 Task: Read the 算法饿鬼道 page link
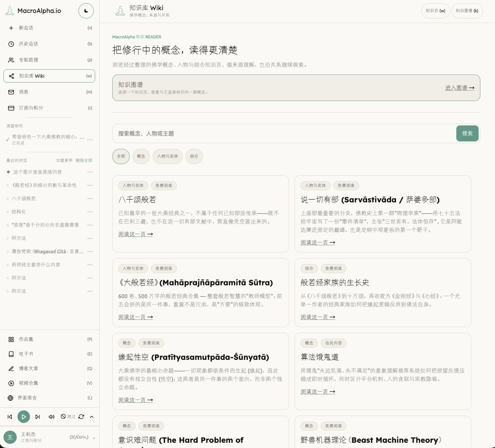(318, 392)
